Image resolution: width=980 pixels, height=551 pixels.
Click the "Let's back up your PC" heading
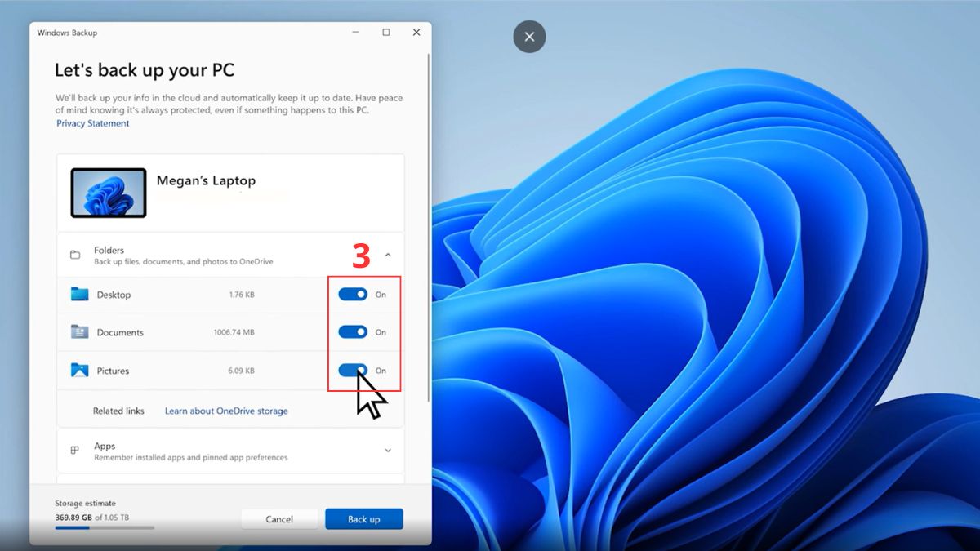(x=145, y=70)
